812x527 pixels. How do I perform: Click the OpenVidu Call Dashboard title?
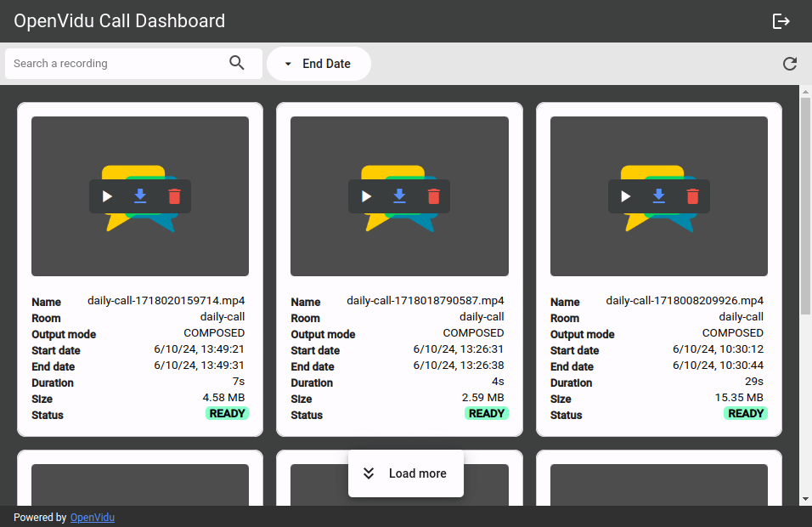pyautogui.click(x=119, y=21)
